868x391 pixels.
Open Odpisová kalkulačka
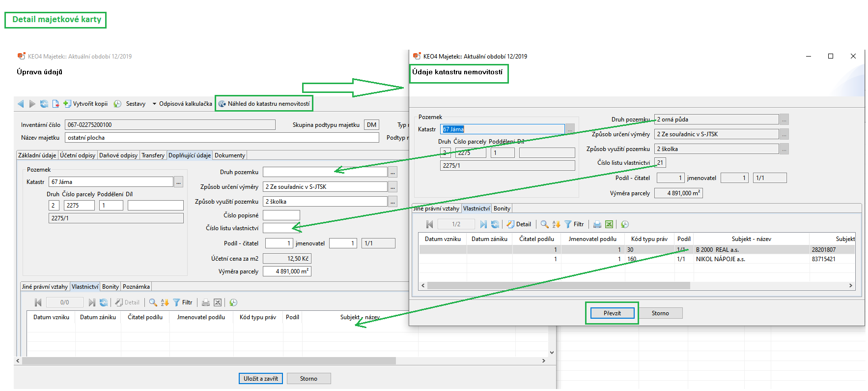tap(186, 104)
